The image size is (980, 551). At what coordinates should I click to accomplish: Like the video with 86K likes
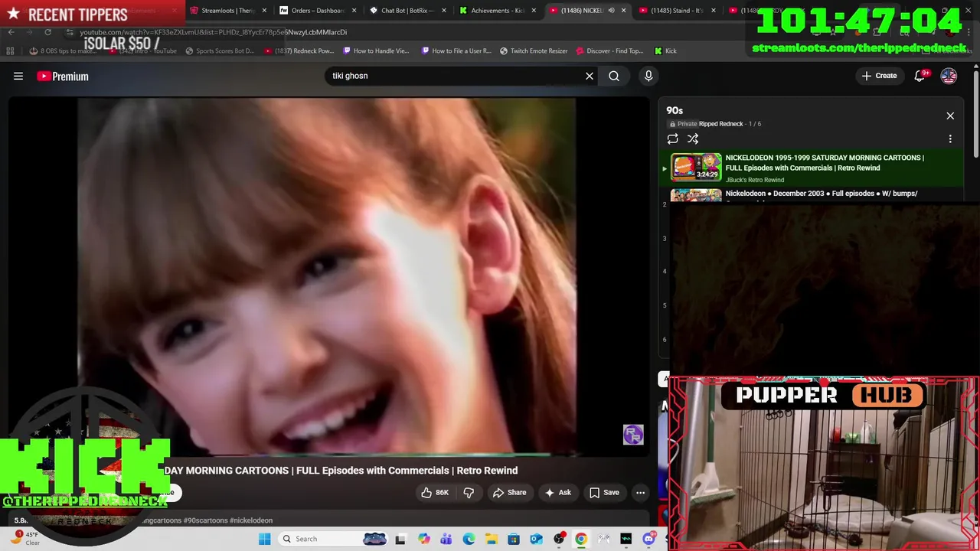pyautogui.click(x=435, y=493)
